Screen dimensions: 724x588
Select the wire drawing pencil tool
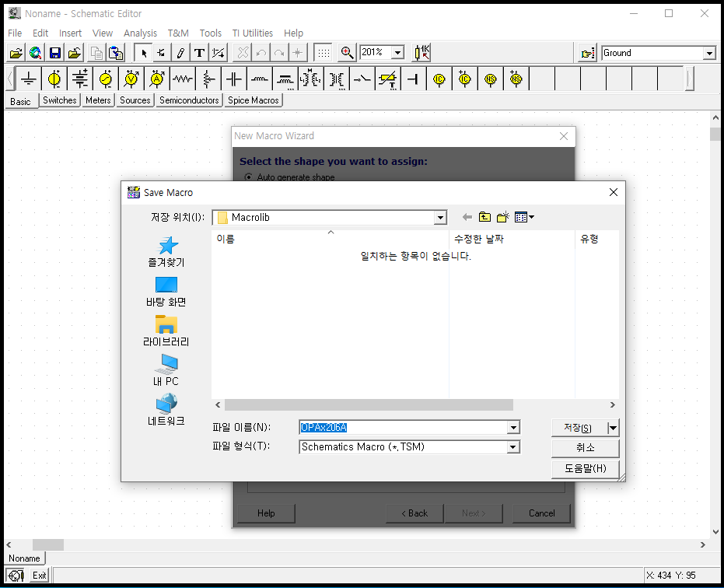tap(180, 53)
